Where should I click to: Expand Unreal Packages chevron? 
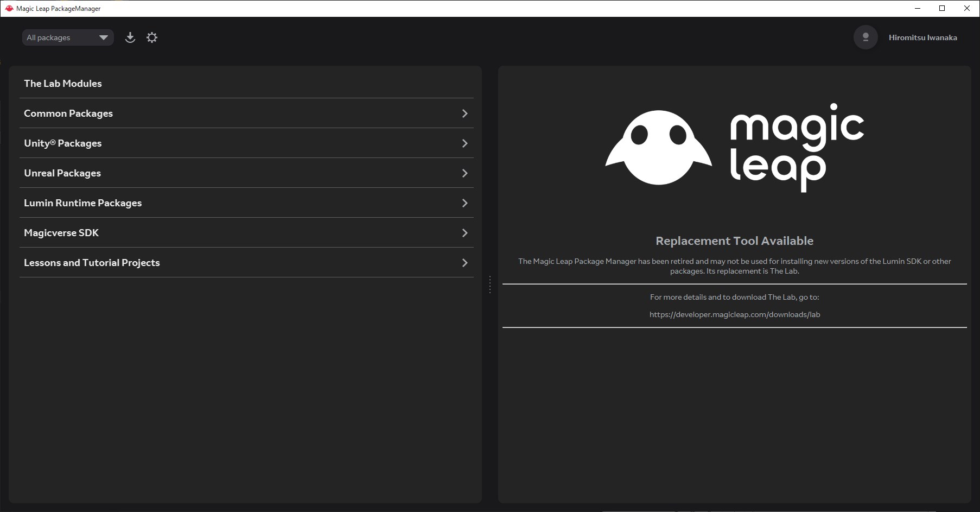tap(464, 173)
